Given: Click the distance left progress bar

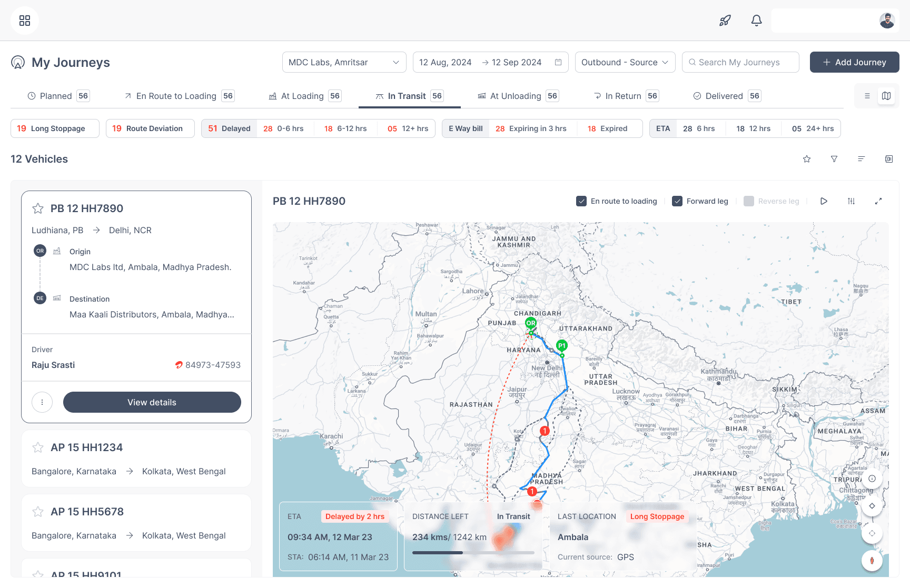Looking at the screenshot, I should pos(473,553).
